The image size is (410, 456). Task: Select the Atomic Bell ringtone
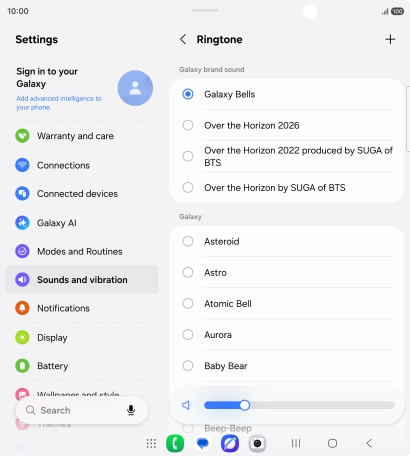click(x=287, y=304)
